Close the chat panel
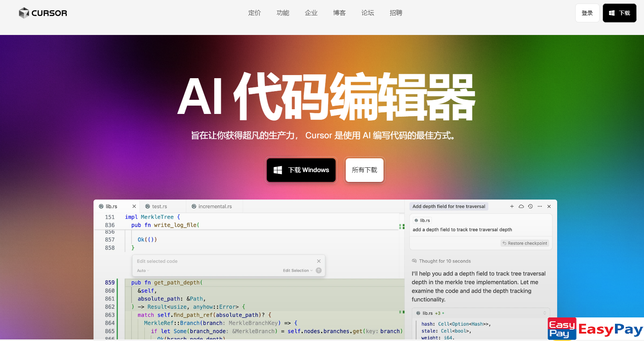The height and width of the screenshot is (341, 644). 549,206
